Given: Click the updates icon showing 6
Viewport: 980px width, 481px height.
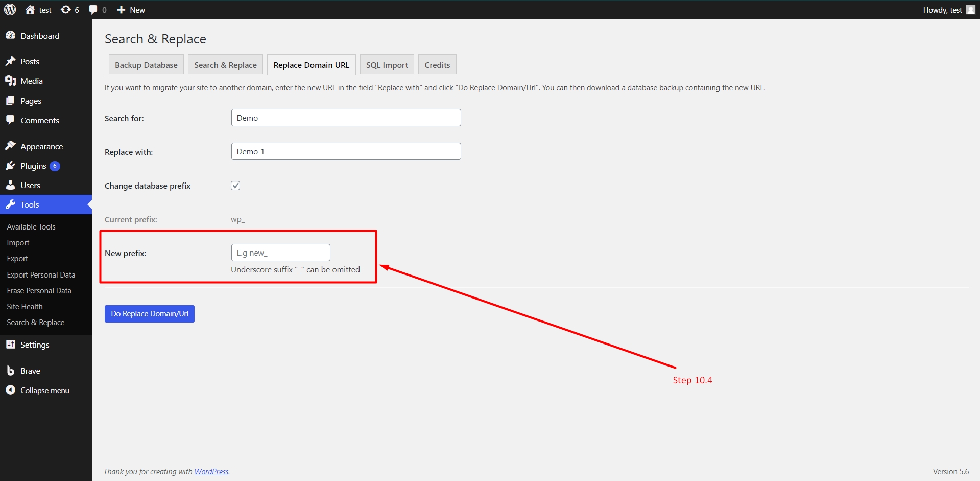Looking at the screenshot, I should (66, 10).
